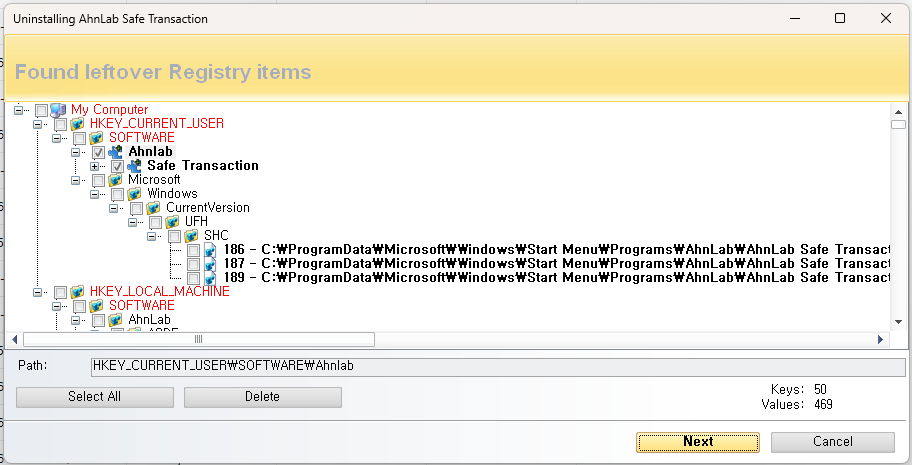Click folder icon beside AhnLab under HKEY_LOCAL_MACHINE
The height and width of the screenshot is (465, 912).
click(116, 320)
